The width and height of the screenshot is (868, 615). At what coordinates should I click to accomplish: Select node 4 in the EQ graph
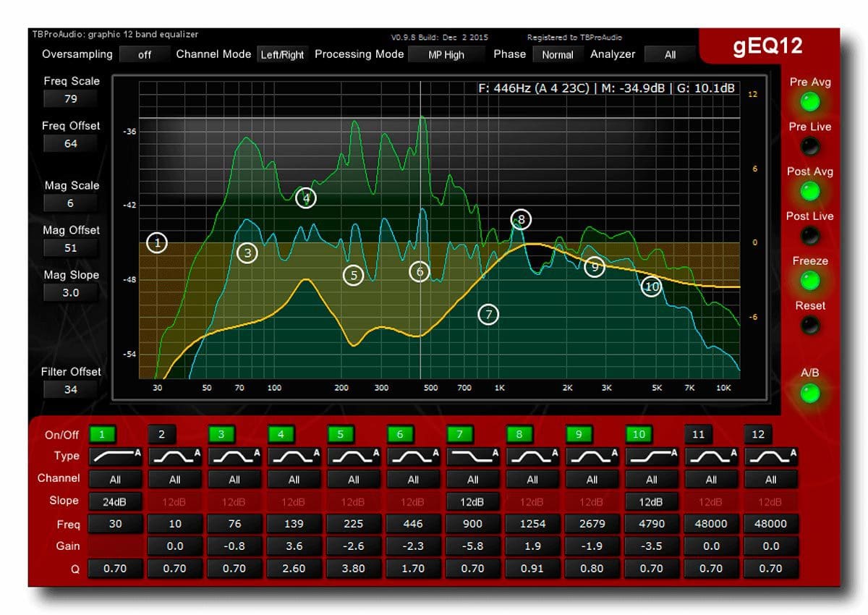[x=306, y=198]
